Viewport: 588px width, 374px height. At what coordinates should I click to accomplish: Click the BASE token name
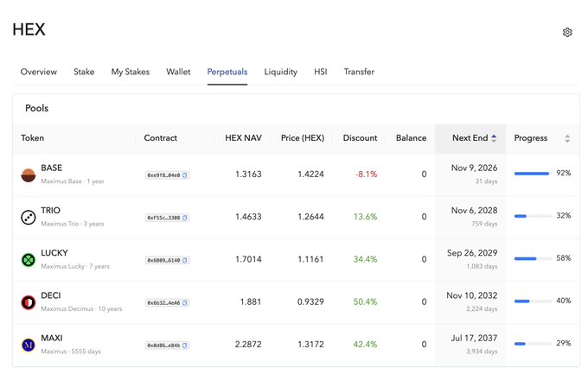(52, 168)
